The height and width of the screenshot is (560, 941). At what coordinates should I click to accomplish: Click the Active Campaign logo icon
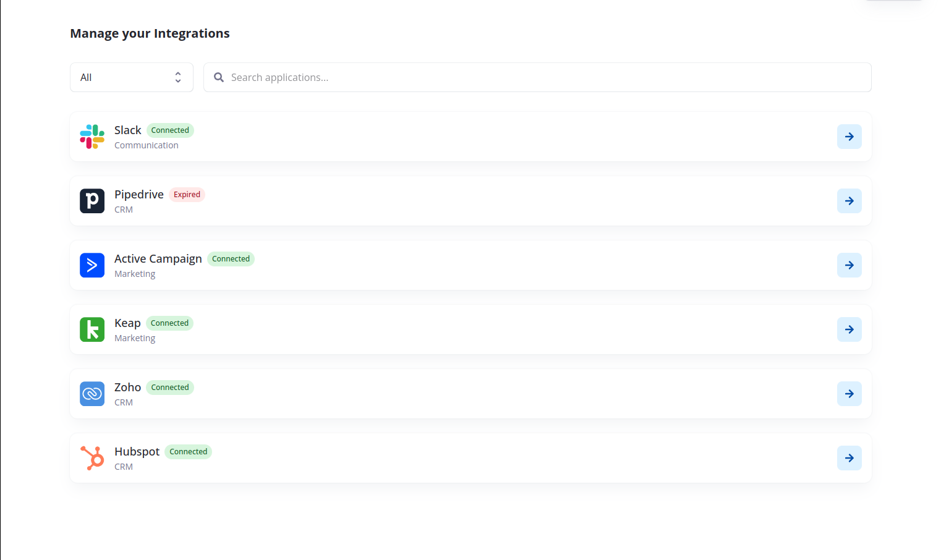click(x=92, y=265)
